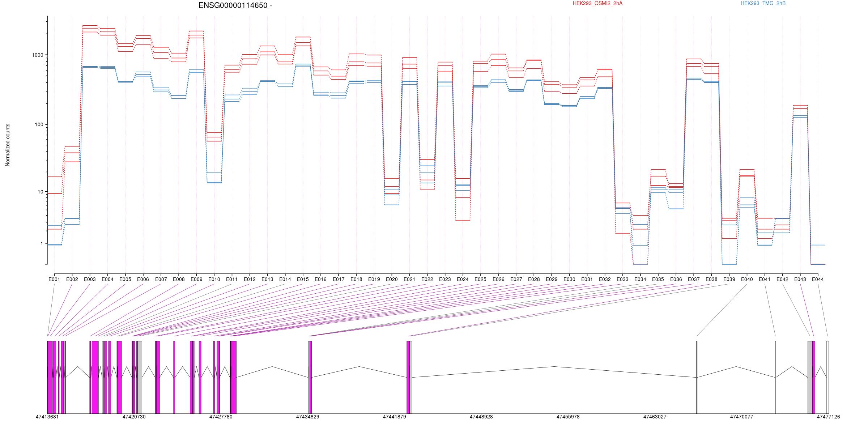868x434 pixels.
Task: Click exon label E028
Action: tap(534, 279)
